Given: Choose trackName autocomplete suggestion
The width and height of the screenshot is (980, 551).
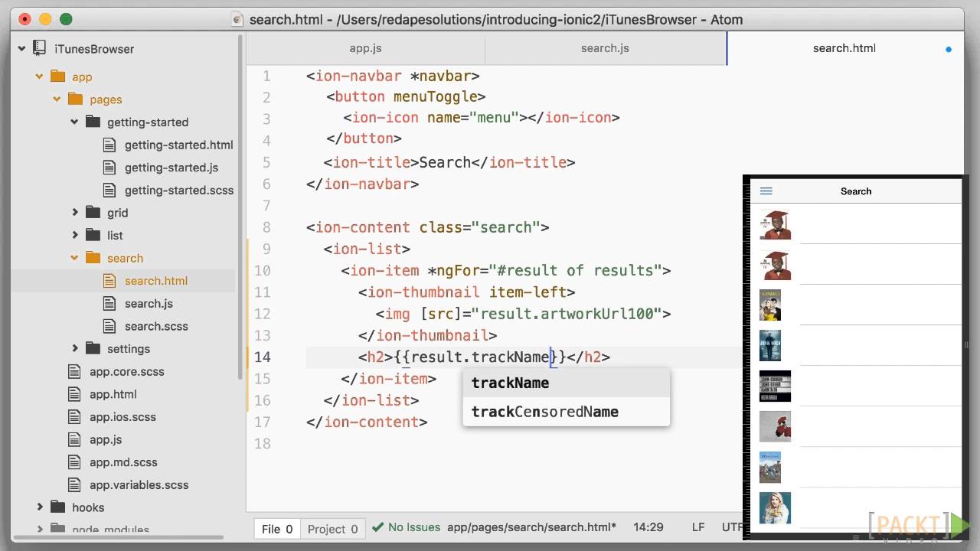Looking at the screenshot, I should click(566, 383).
